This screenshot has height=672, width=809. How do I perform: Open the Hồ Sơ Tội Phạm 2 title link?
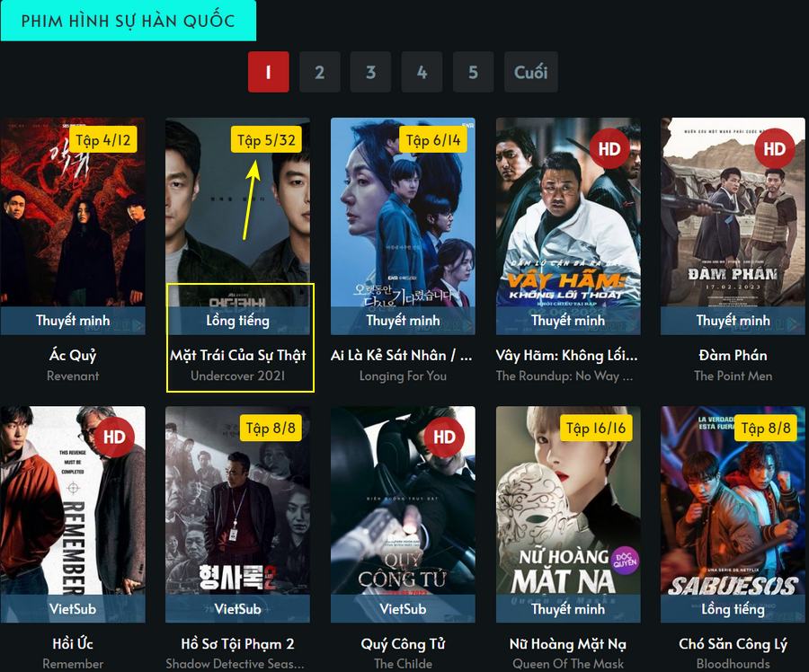238,643
